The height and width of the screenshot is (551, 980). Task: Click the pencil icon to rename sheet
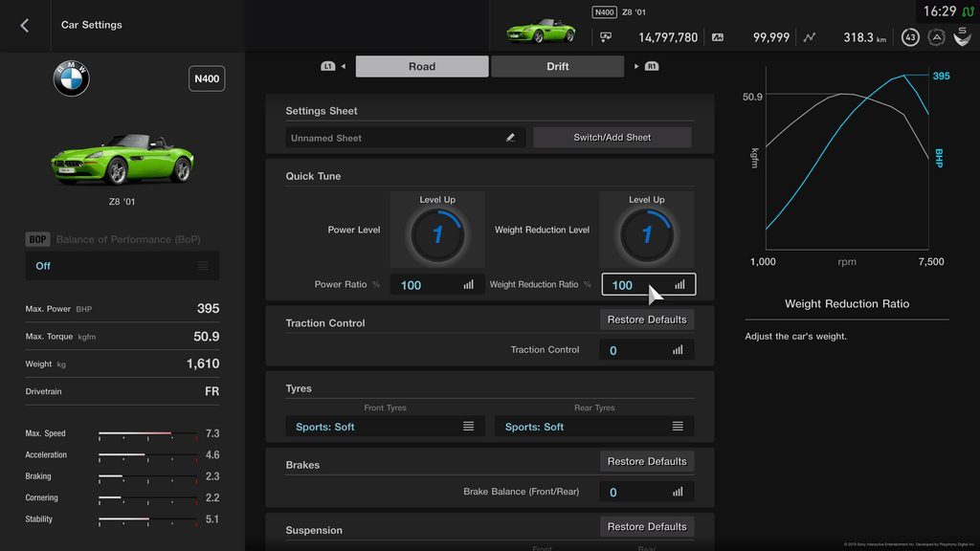[511, 138]
